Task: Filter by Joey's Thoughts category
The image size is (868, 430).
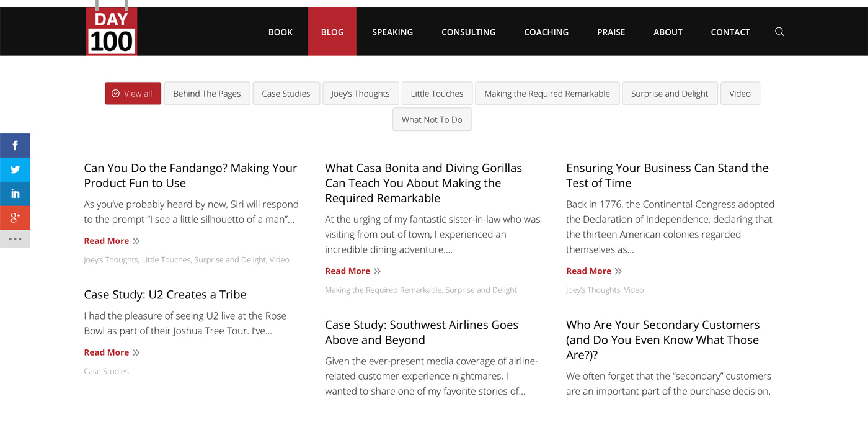Action: point(360,93)
